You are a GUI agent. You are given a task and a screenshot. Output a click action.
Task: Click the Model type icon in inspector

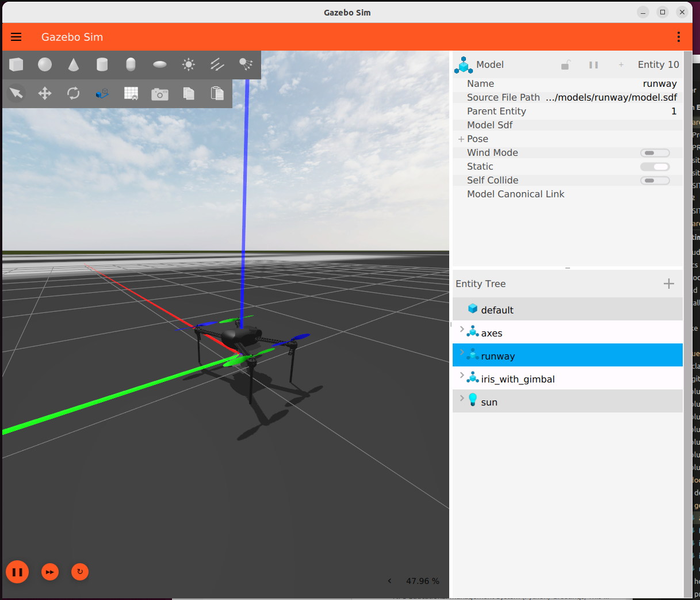[x=463, y=64]
